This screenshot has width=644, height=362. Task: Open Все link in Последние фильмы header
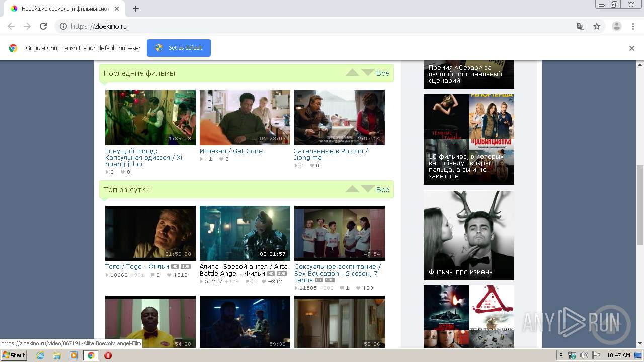pos(383,73)
